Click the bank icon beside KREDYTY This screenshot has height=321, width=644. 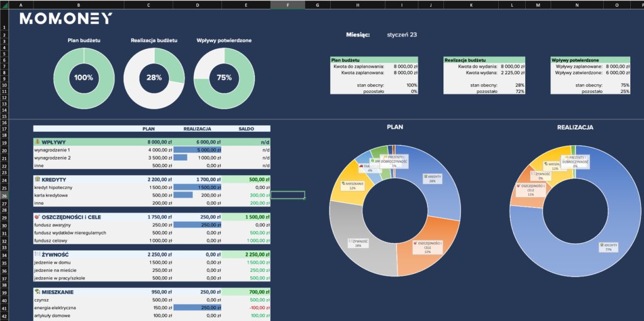(x=37, y=180)
